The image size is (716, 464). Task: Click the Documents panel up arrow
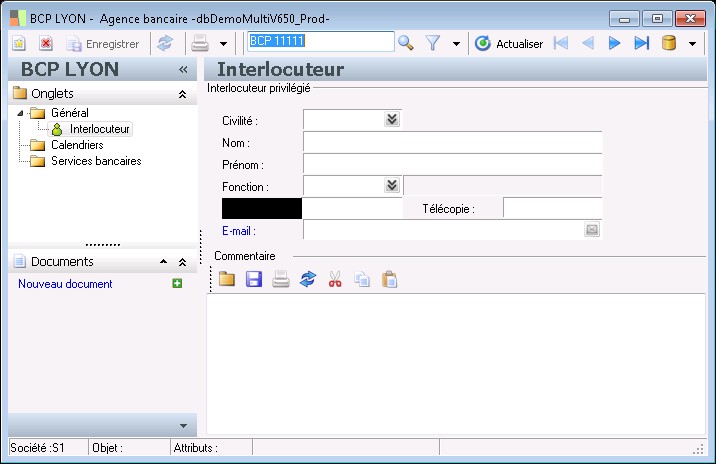163,262
